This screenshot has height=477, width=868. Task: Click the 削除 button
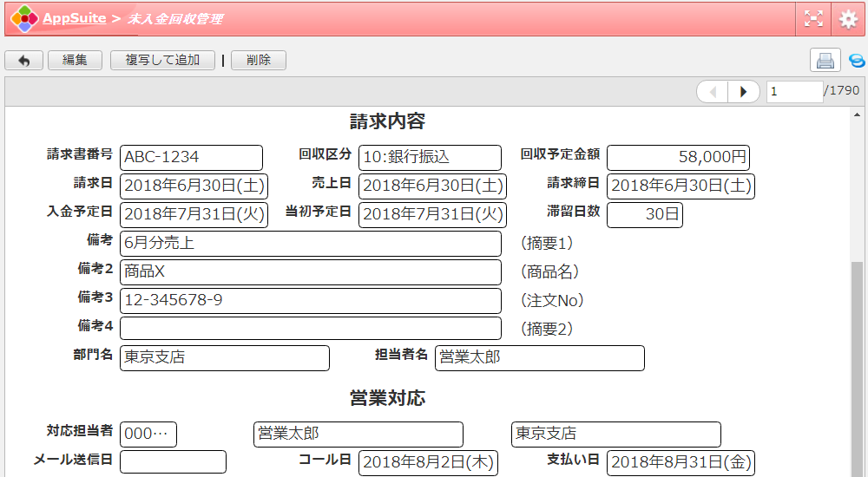pyautogui.click(x=258, y=60)
